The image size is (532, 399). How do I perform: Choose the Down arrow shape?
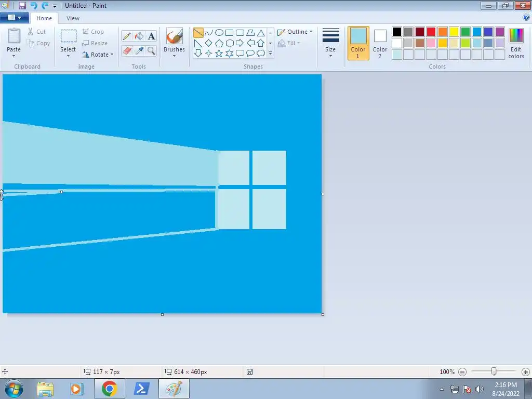[x=198, y=54]
